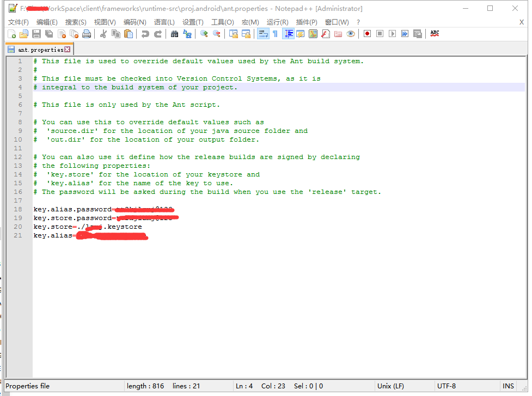Toggle synchronized horizontal scrolling
532x396 pixels.
246,34
